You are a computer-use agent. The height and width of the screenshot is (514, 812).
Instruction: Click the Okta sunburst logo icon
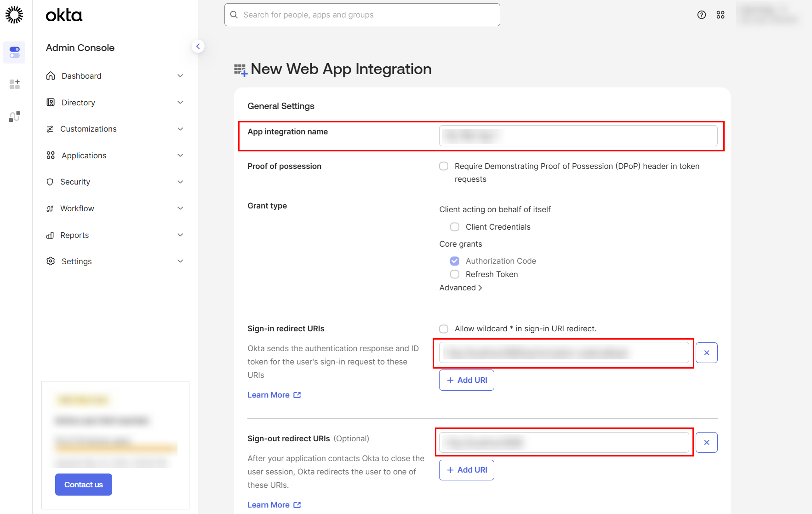[x=14, y=15]
